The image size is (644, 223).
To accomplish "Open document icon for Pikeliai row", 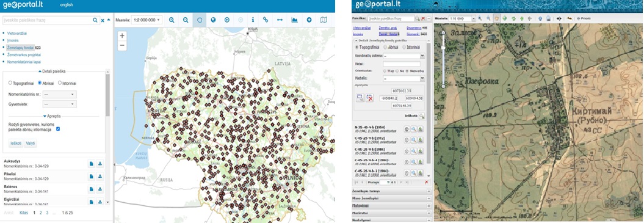I will click(x=92, y=177).
